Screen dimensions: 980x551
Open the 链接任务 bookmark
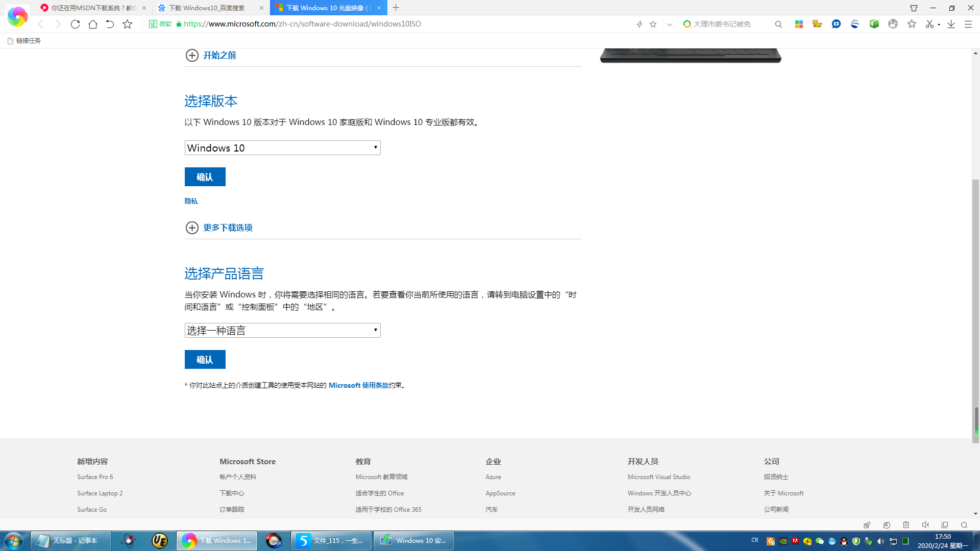(24, 41)
